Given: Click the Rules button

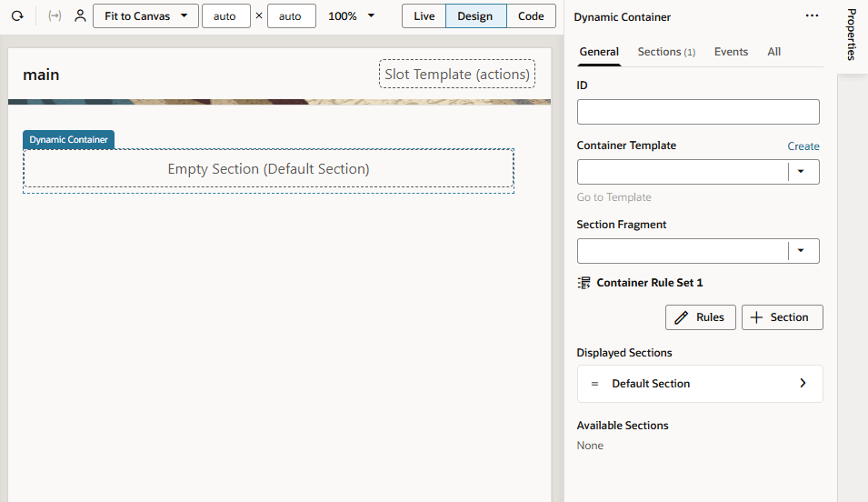Looking at the screenshot, I should [700, 317].
